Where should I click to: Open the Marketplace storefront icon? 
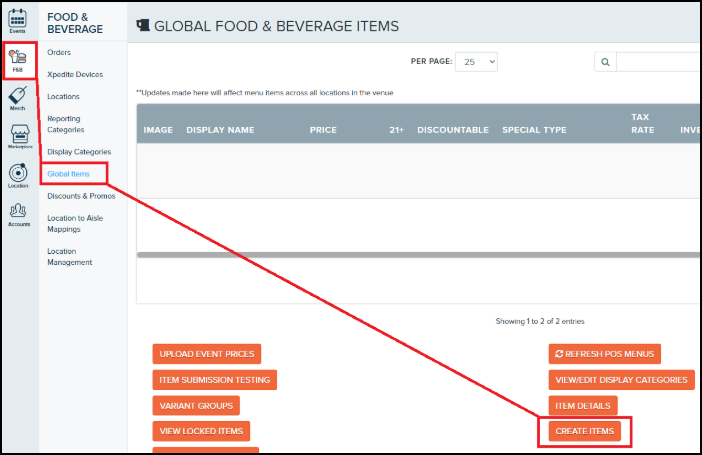[20, 137]
